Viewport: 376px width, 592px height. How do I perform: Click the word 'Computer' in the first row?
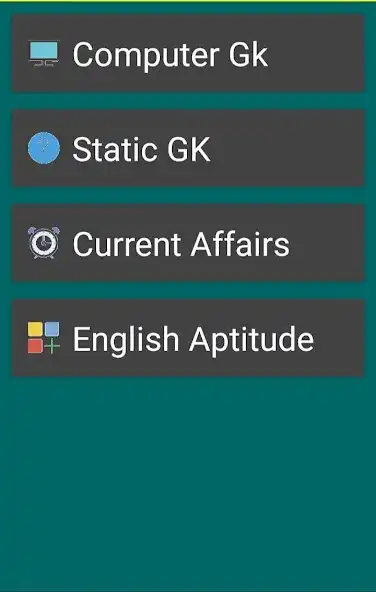pos(146,56)
